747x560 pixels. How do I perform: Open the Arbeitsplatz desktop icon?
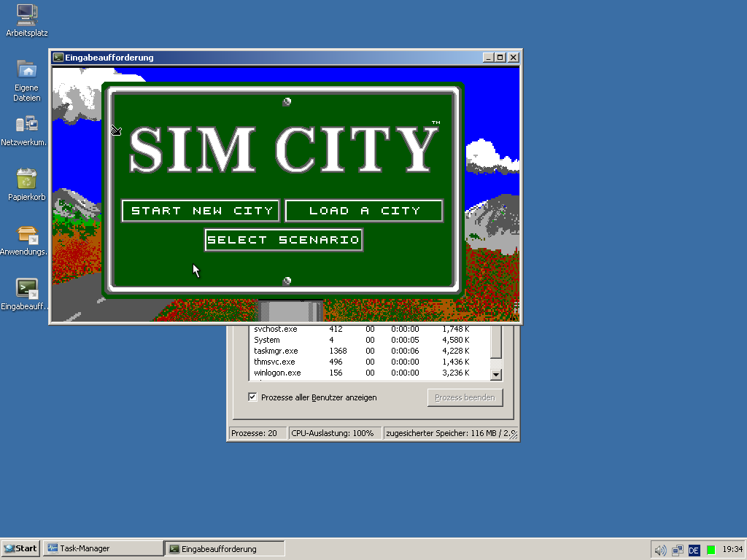27,20
